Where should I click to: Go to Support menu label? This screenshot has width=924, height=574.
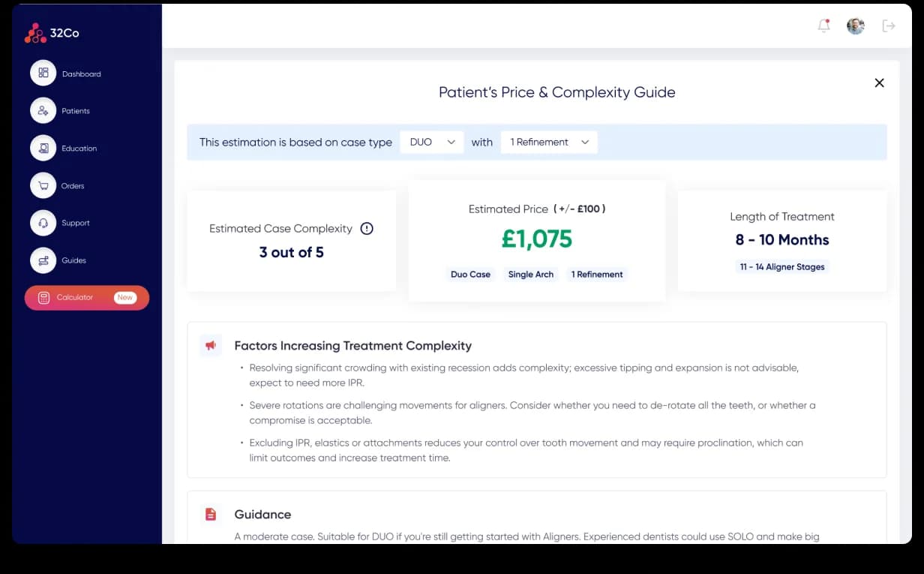click(x=76, y=223)
